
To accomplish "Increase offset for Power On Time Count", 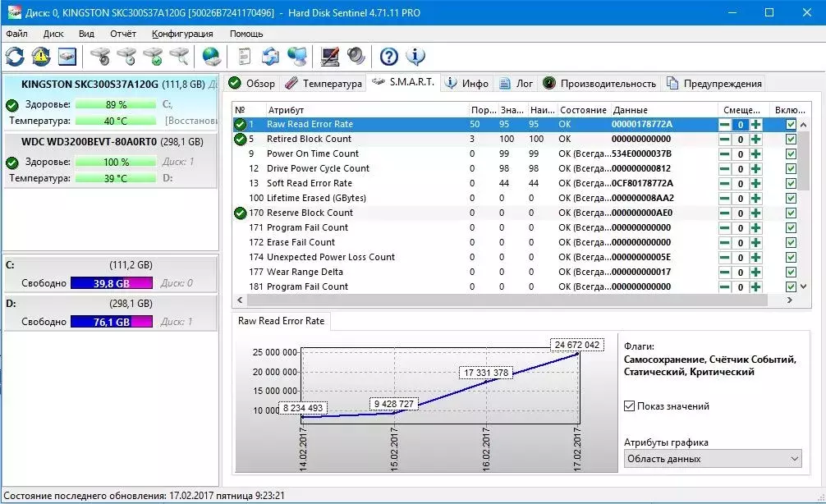I will pyautogui.click(x=756, y=153).
